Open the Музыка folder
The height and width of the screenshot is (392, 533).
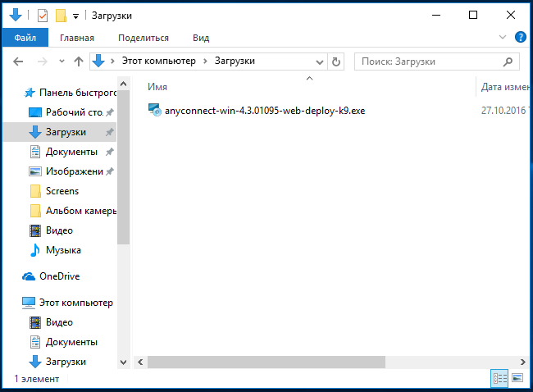(63, 250)
